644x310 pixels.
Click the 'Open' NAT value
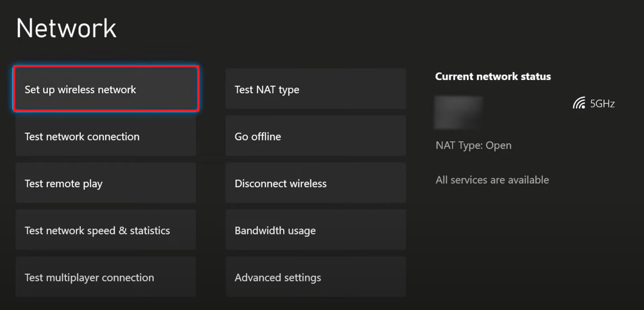tap(499, 146)
